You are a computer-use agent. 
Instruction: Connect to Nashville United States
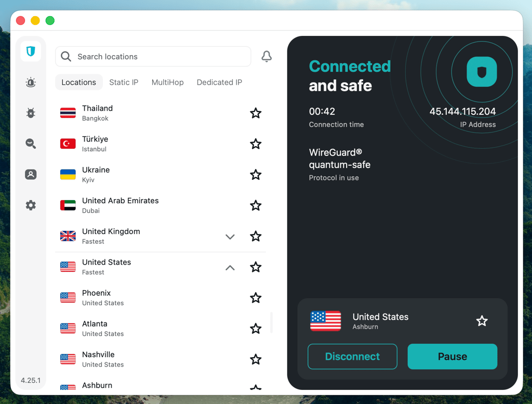[161, 359]
